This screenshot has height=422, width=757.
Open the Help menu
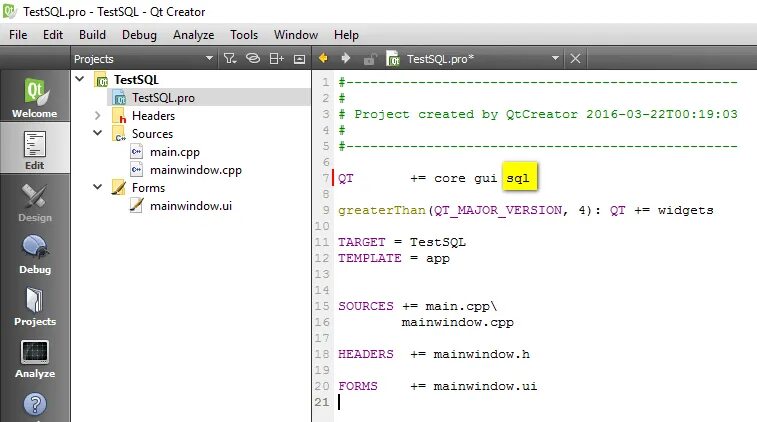coord(346,35)
